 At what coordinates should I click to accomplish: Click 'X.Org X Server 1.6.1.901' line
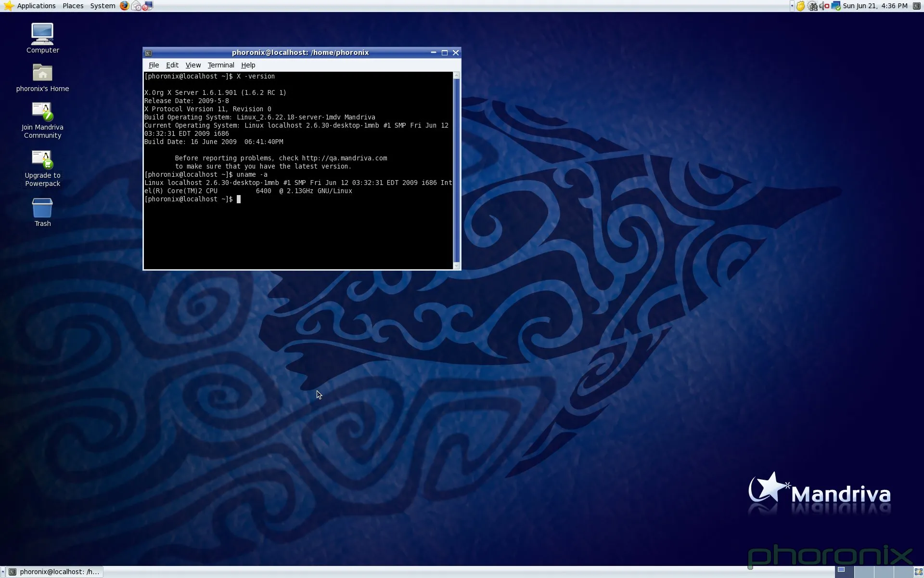click(215, 92)
